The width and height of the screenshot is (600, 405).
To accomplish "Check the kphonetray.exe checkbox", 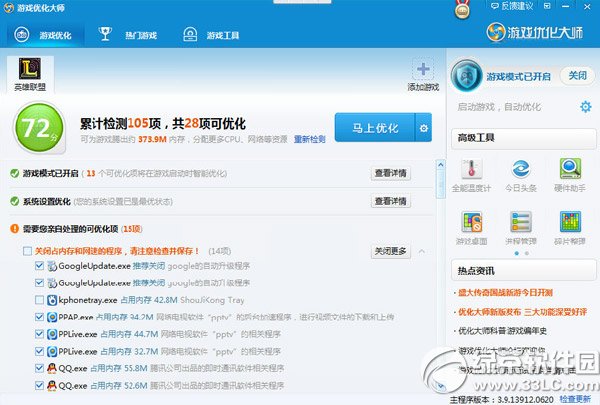I will coord(39,300).
